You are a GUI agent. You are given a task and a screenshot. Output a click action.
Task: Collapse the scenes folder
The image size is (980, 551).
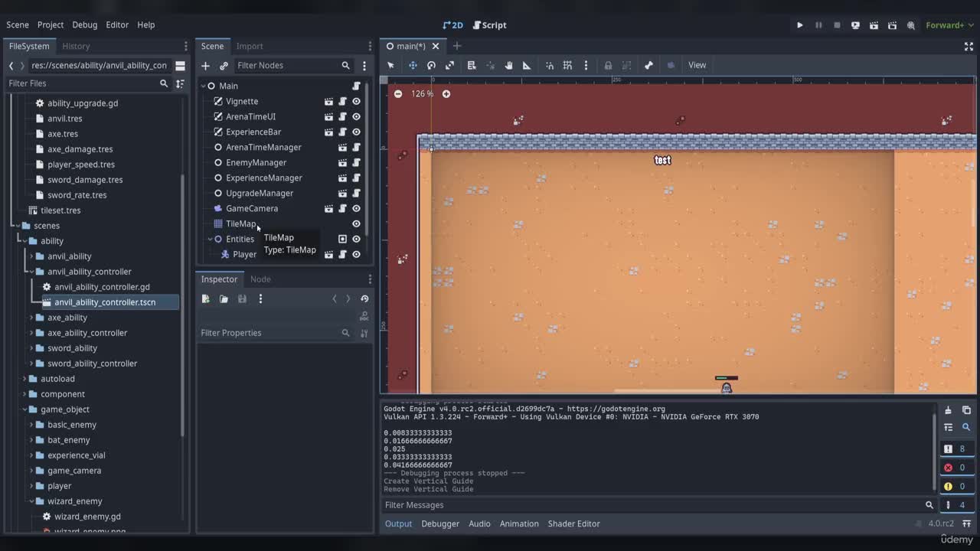[x=17, y=226]
